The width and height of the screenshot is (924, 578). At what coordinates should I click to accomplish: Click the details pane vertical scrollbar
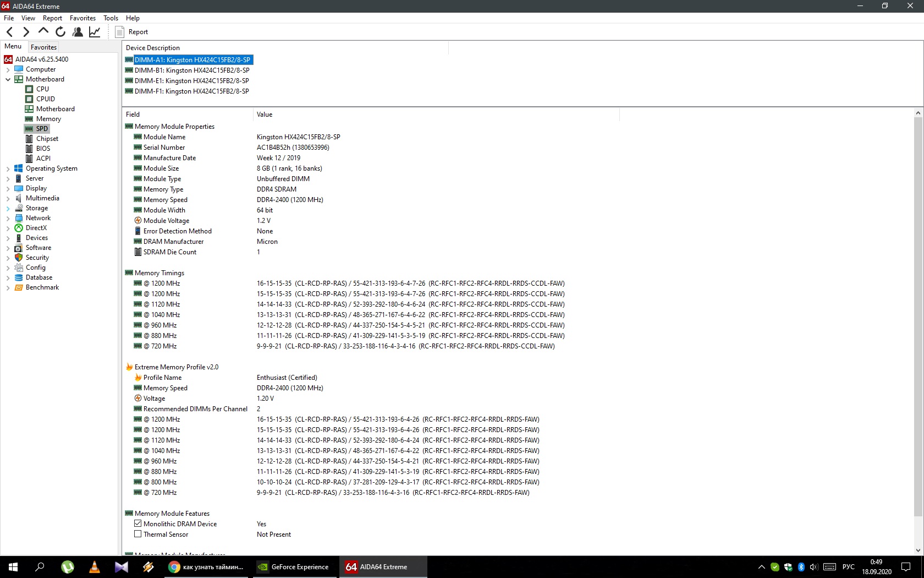pos(918,317)
